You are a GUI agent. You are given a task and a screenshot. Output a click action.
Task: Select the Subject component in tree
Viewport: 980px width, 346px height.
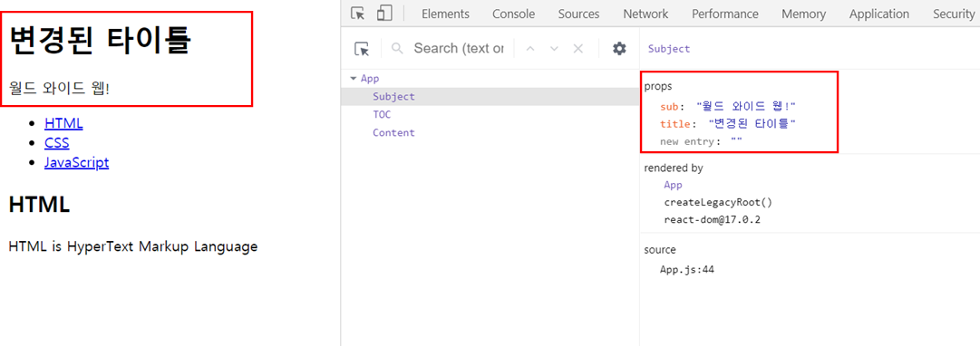pos(393,97)
